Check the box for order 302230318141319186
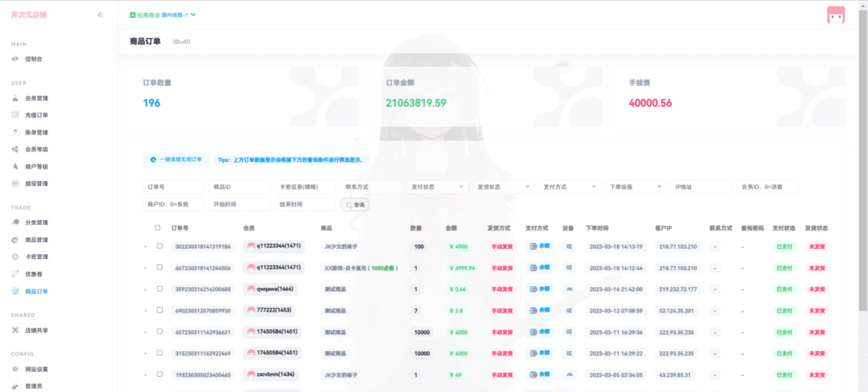868x392 pixels. 159,246
